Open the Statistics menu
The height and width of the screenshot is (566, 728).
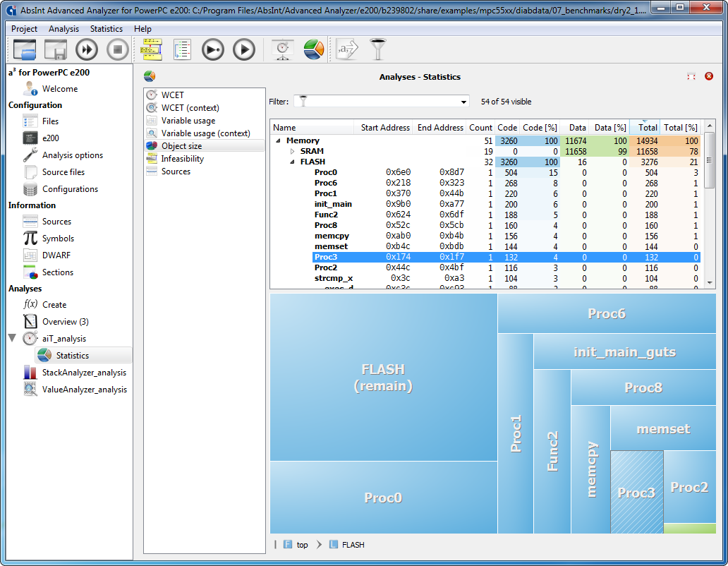click(107, 29)
